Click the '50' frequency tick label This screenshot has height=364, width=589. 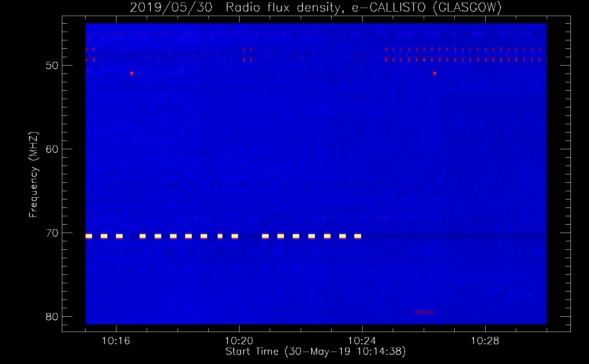[52, 66]
